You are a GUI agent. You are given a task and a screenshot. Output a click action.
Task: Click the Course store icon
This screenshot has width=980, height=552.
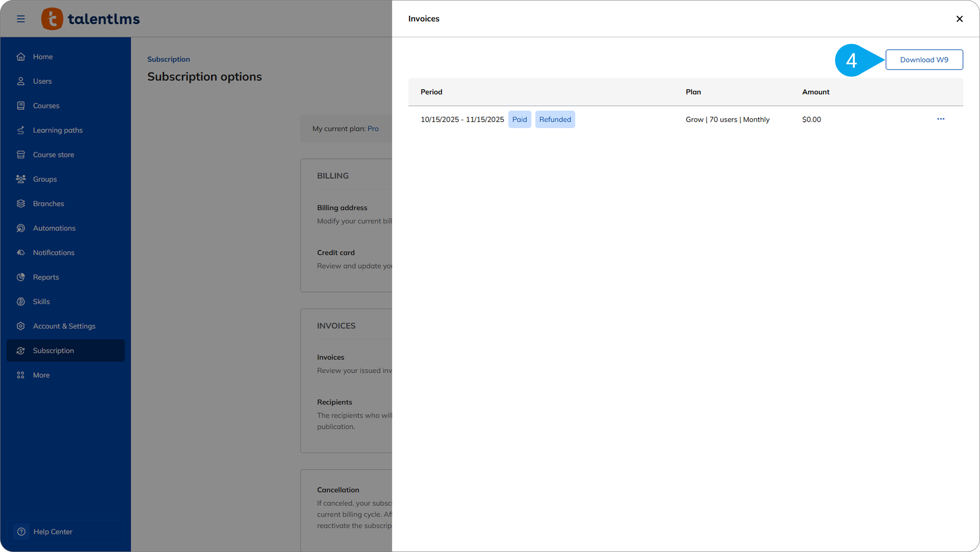(21, 155)
